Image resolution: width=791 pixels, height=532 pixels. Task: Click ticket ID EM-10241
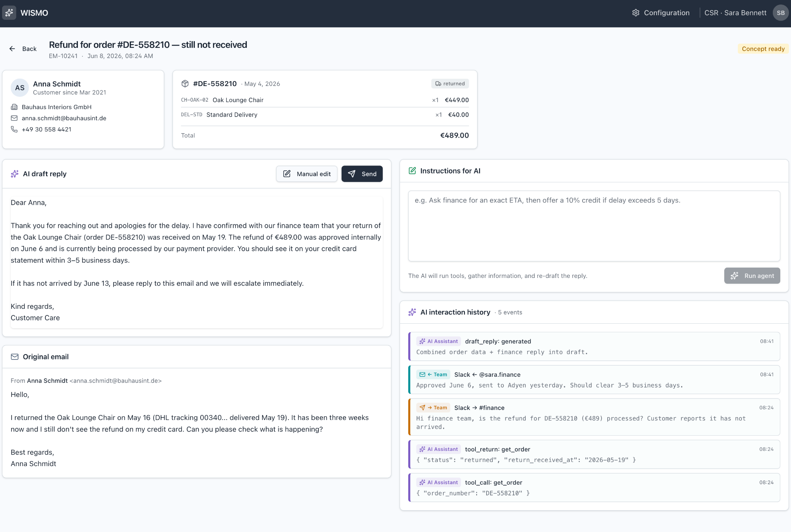pyautogui.click(x=63, y=56)
